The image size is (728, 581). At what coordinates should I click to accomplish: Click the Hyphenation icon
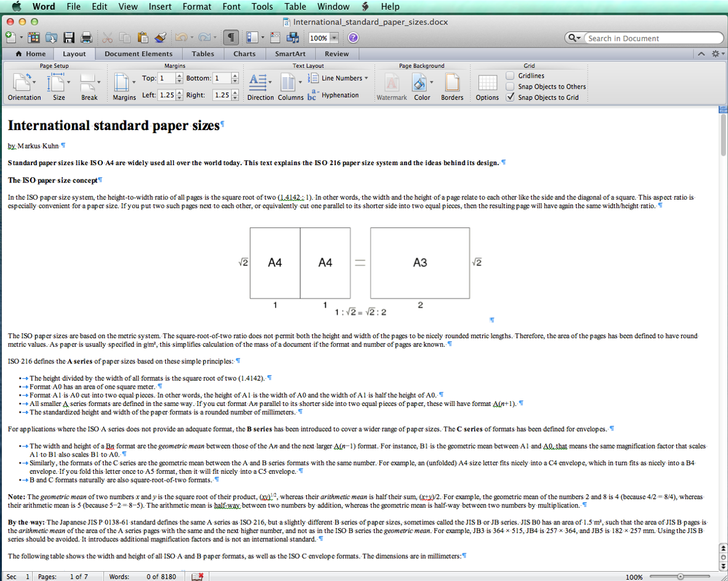point(312,95)
